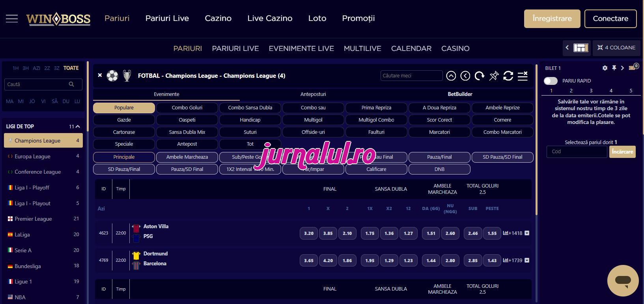Click the Încărcare button

(622, 152)
